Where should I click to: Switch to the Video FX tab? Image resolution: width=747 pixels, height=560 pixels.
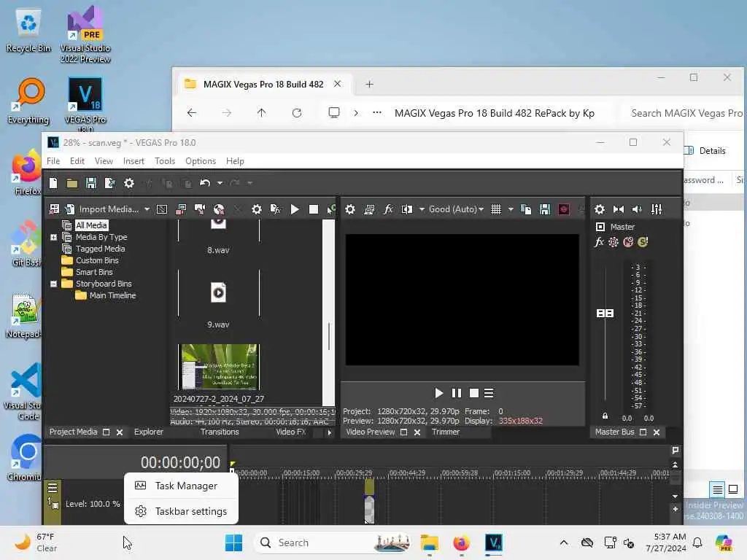[x=290, y=432]
